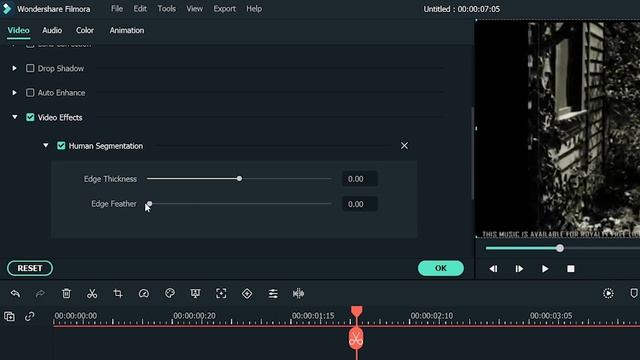Confirm changes with OK button
The height and width of the screenshot is (360, 640).
pyautogui.click(x=441, y=268)
